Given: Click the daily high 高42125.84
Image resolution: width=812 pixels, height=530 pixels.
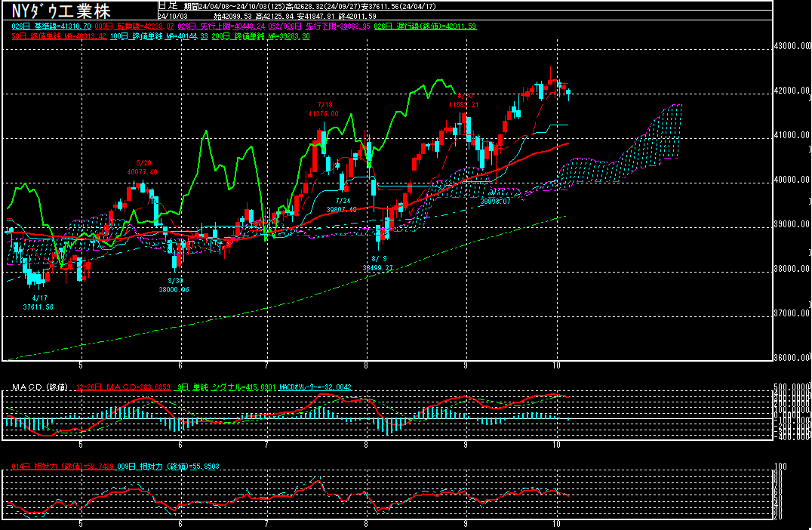Looking at the screenshot, I should 275,16.
